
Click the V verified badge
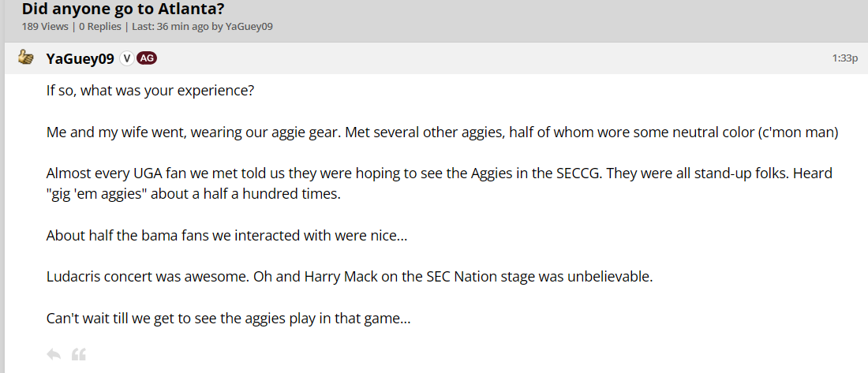point(127,58)
